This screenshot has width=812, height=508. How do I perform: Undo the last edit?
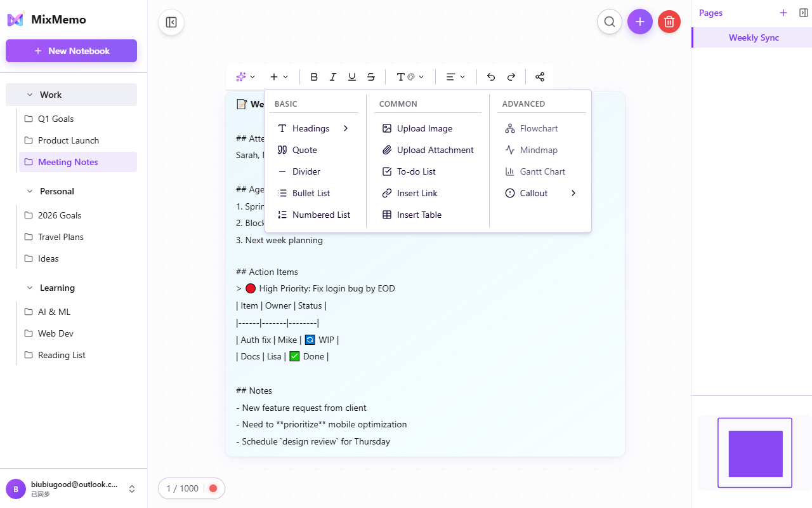click(491, 77)
